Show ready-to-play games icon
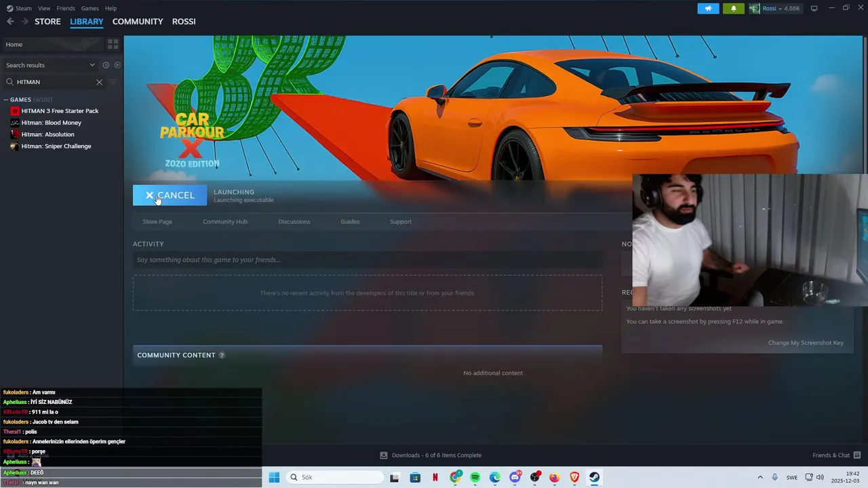 point(117,65)
